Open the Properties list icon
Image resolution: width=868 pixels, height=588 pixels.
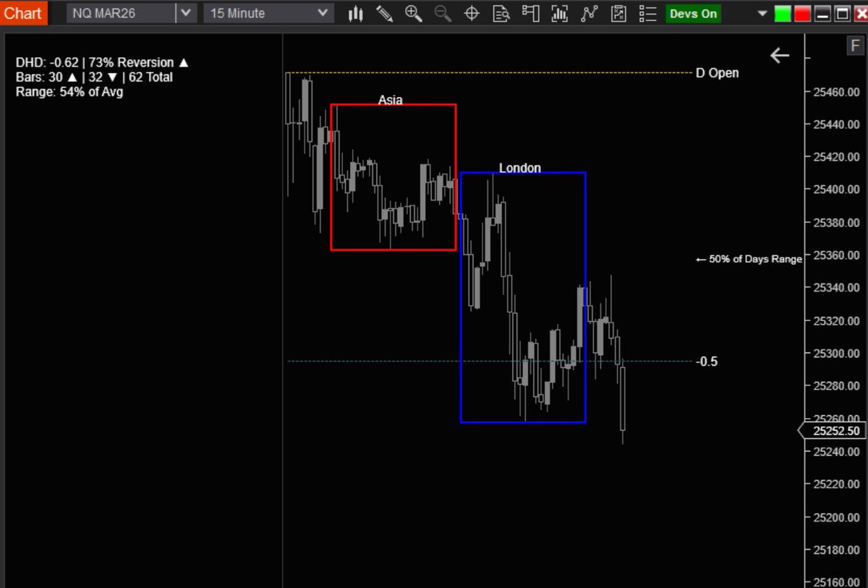tap(647, 13)
